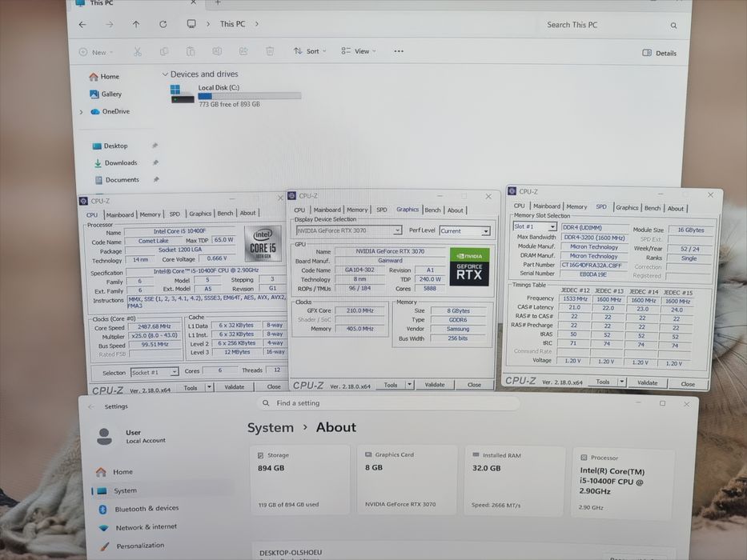
Task: Open Gallery in the navigation pane
Action: [x=106, y=94]
